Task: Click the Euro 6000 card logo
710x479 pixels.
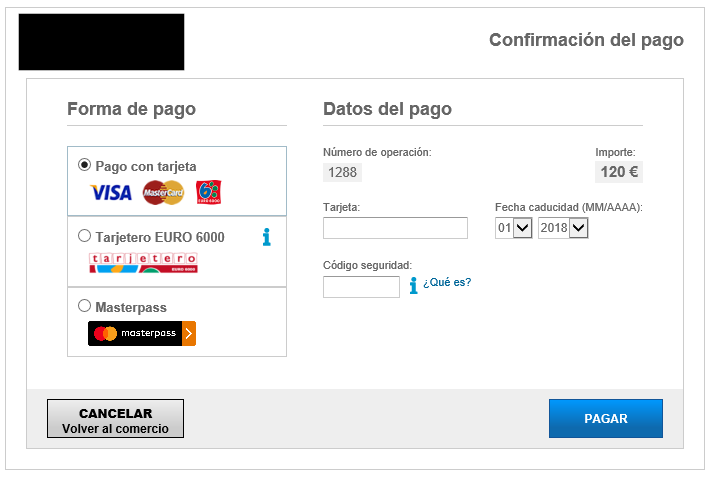Action: 208,192
